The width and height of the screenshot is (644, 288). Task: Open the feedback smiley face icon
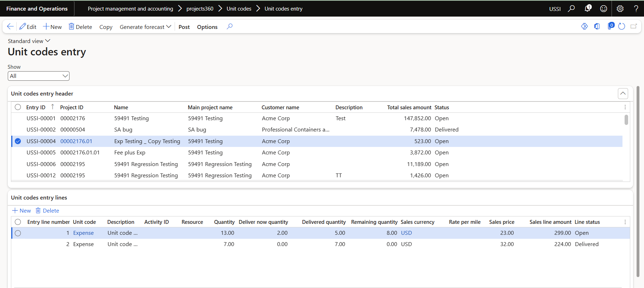[603, 8]
